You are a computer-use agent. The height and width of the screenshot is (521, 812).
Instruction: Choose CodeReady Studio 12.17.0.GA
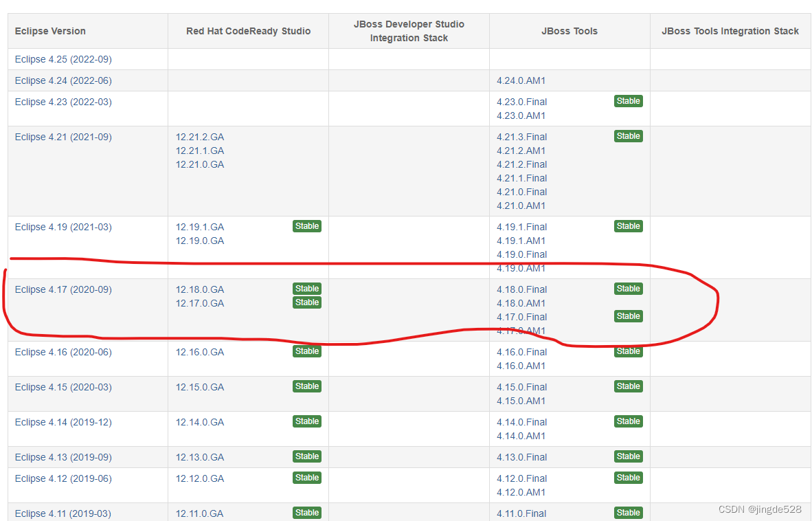click(x=200, y=304)
